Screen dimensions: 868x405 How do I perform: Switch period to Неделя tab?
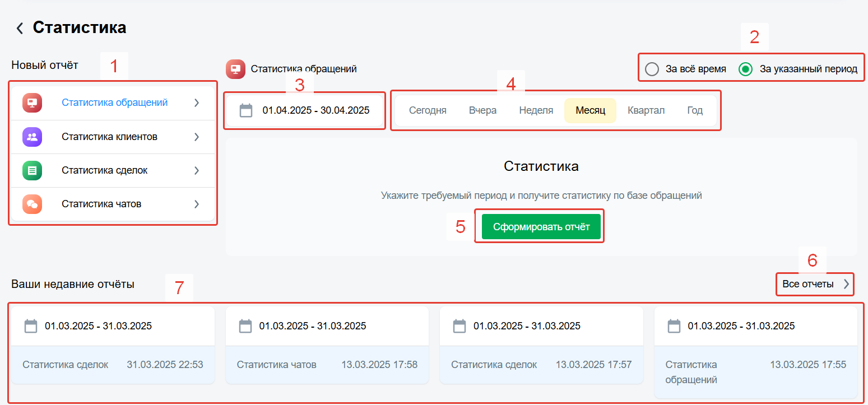click(x=536, y=110)
